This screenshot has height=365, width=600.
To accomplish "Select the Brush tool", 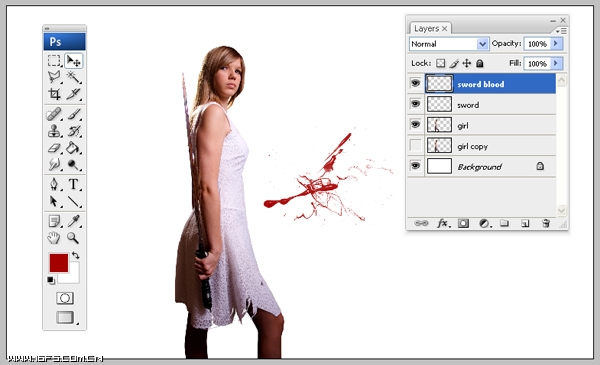I will 73,114.
